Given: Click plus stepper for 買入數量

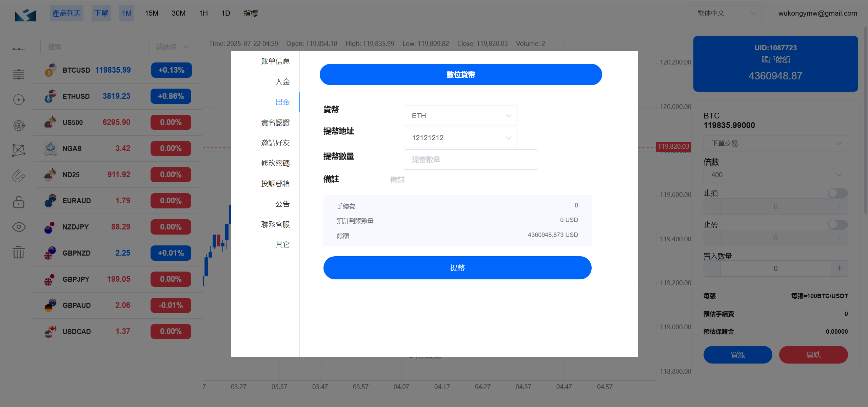Looking at the screenshot, I should point(839,268).
